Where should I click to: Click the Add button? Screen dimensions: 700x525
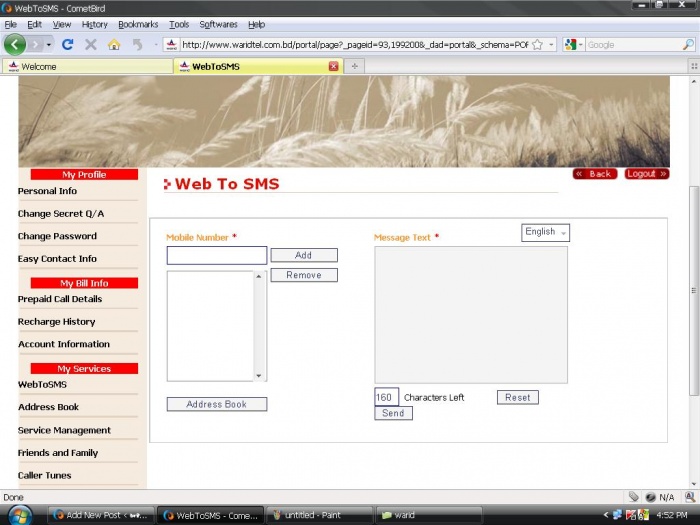304,255
